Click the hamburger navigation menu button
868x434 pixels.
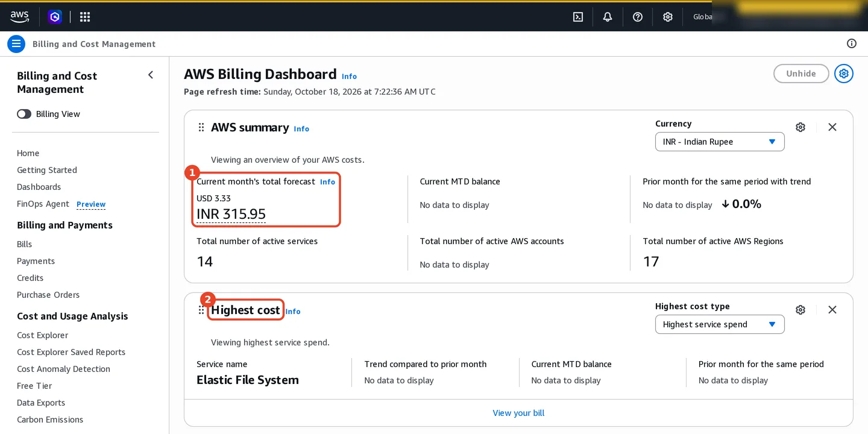[16, 44]
